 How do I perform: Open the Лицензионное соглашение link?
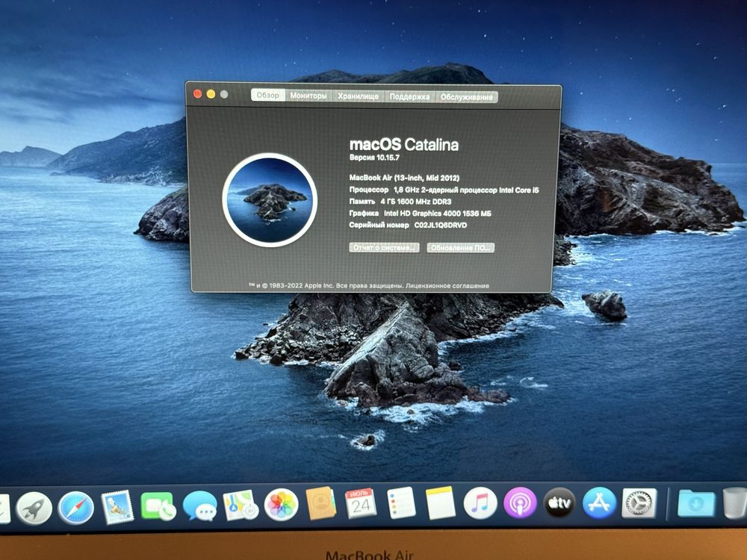[447, 286]
